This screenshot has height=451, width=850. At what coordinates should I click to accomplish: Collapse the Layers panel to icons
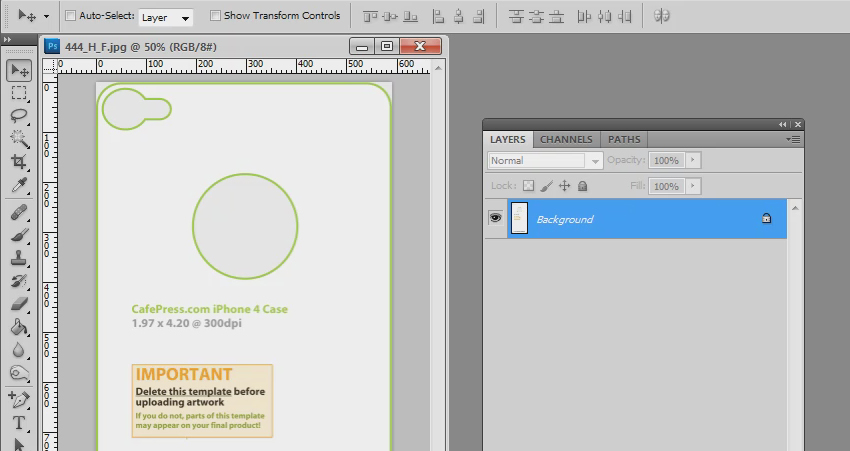(x=782, y=125)
